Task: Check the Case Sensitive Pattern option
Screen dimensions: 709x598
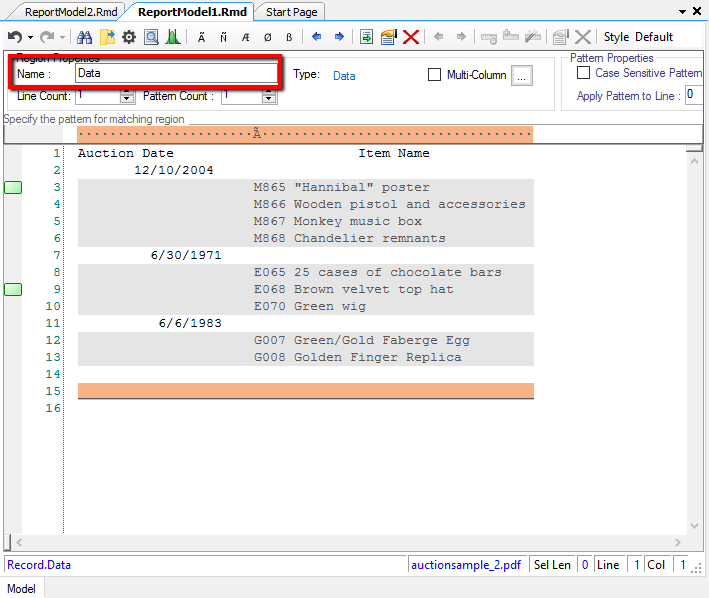Action: [x=584, y=73]
